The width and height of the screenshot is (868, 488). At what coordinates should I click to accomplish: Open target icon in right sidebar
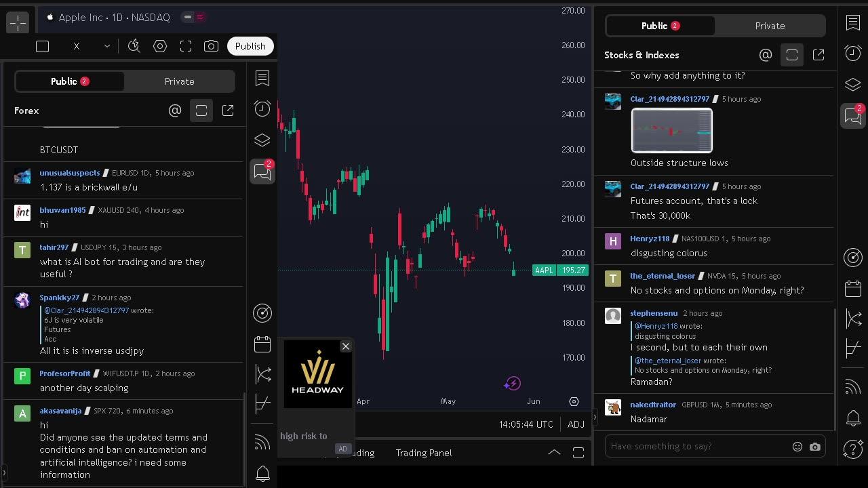tap(853, 257)
